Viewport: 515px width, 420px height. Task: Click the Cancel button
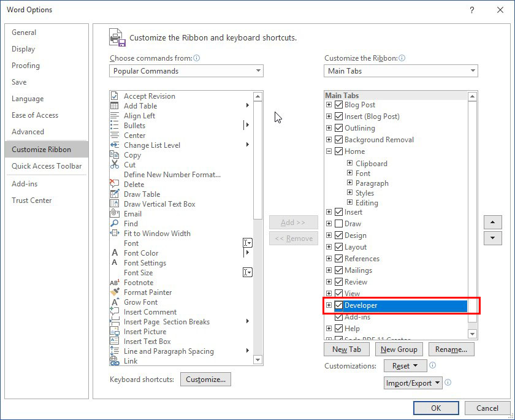pos(487,408)
